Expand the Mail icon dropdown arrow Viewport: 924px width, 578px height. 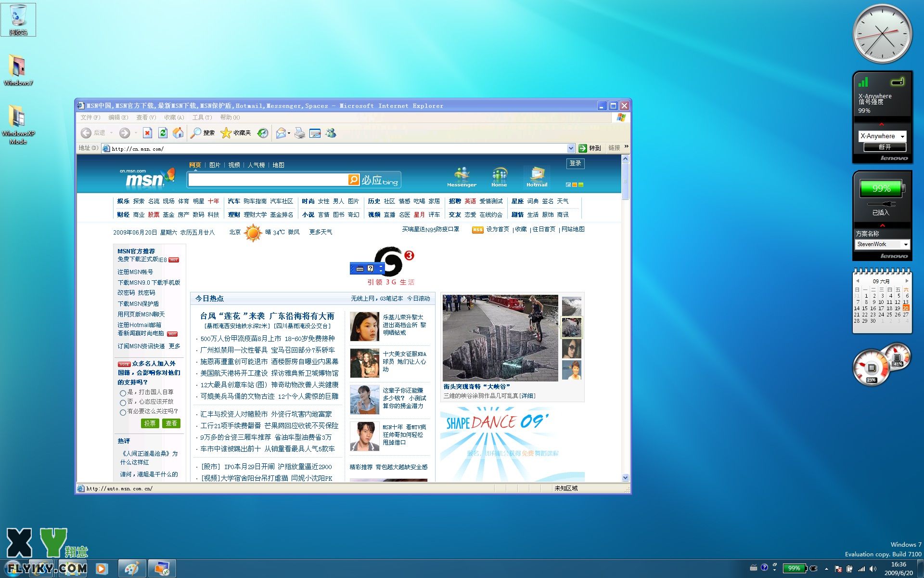(289, 133)
